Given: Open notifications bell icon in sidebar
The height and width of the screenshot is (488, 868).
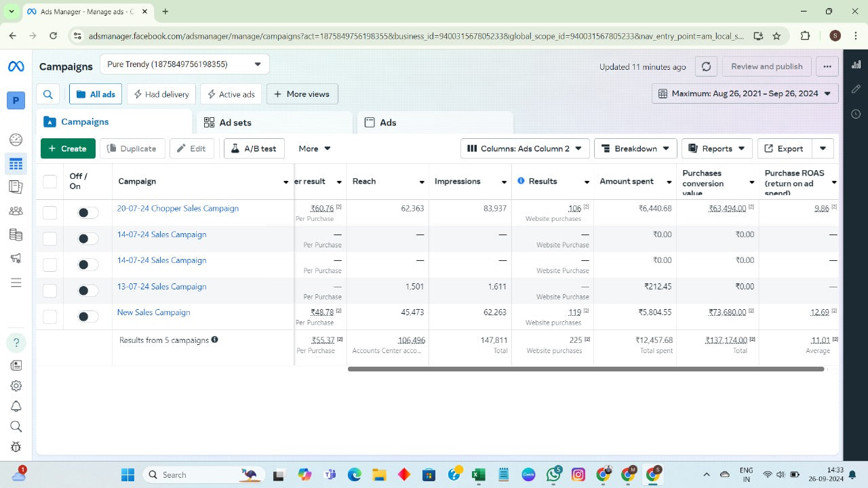Looking at the screenshot, I should [16, 406].
